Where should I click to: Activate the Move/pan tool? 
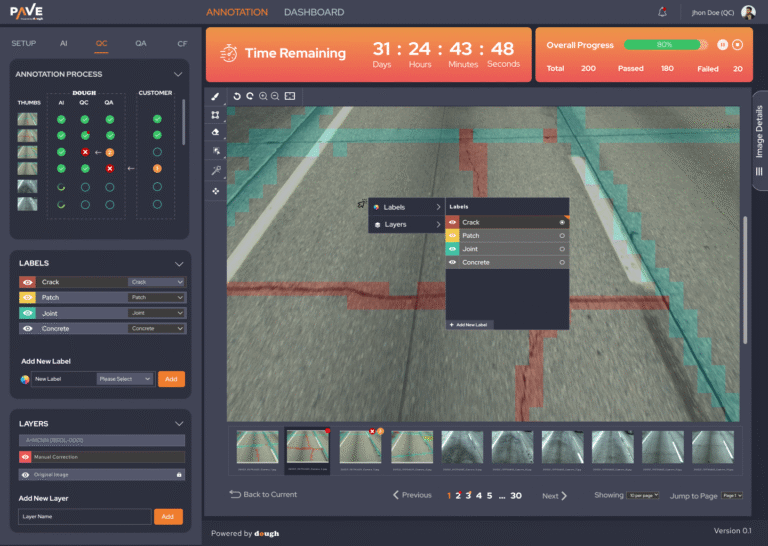215,189
